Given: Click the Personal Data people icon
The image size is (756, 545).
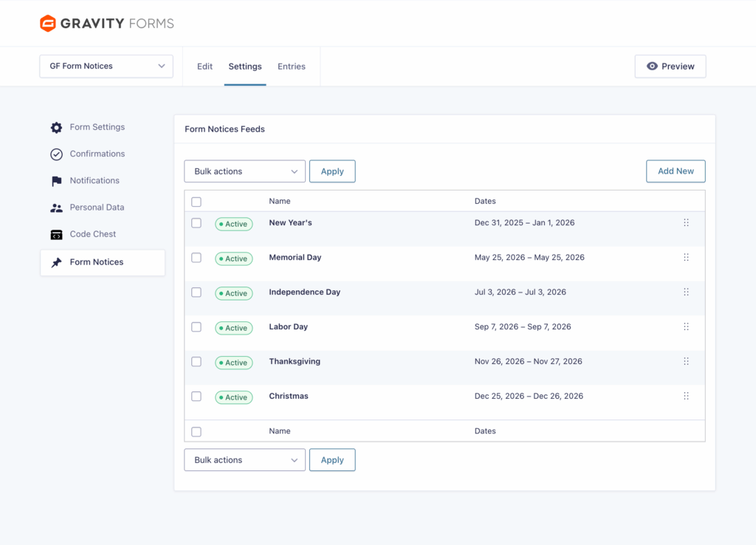Looking at the screenshot, I should pyautogui.click(x=56, y=208).
